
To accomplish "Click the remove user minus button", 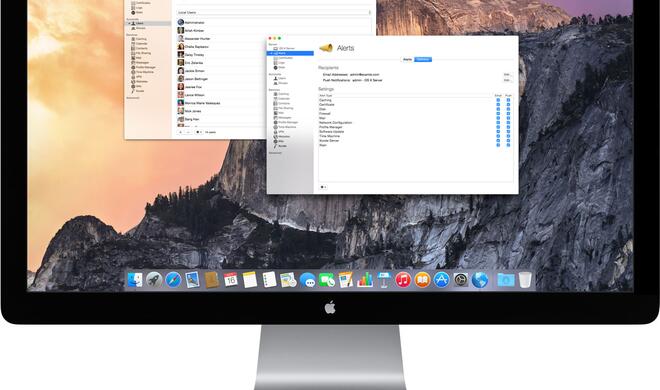I will click(189, 132).
